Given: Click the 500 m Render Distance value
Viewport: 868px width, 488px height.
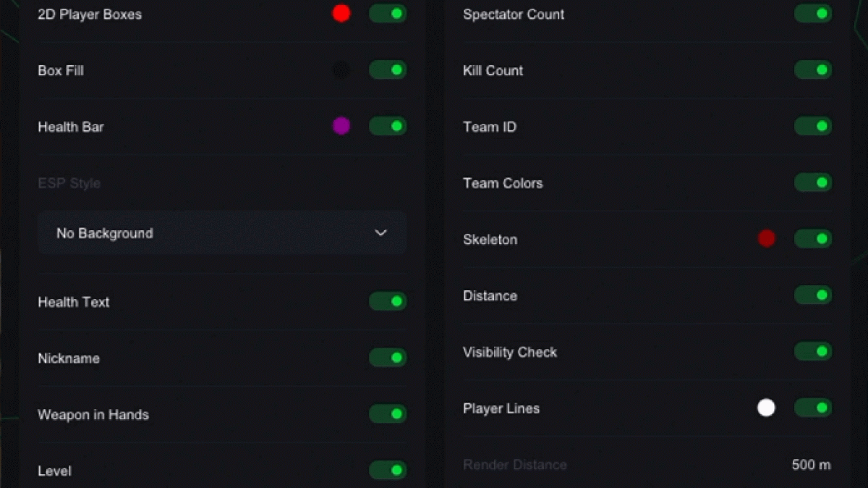Looking at the screenshot, I should 811,465.
